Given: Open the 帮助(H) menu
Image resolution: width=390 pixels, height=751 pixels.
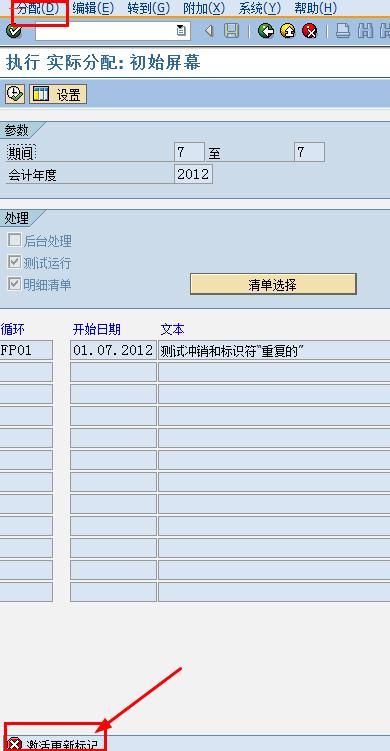Looking at the screenshot, I should coord(315,8).
